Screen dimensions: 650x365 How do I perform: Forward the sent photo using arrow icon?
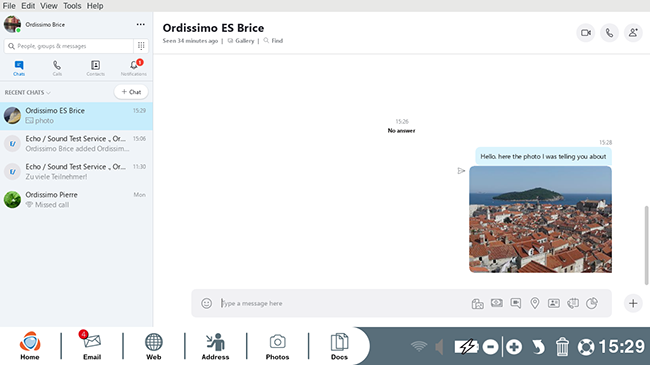pyautogui.click(x=461, y=170)
